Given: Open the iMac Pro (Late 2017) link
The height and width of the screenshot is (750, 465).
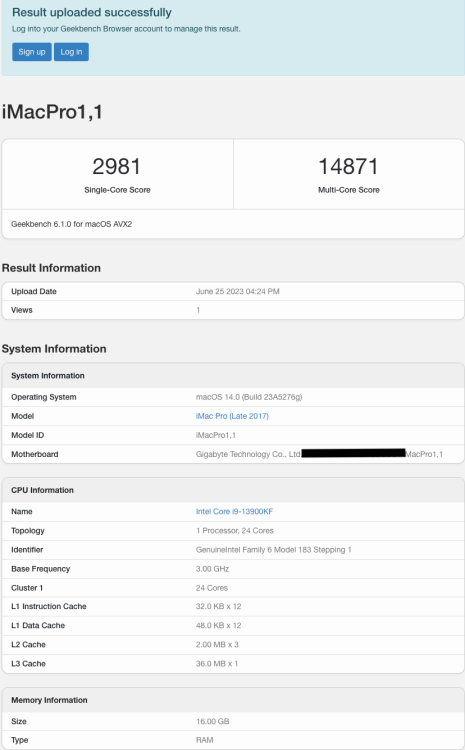Looking at the screenshot, I should (x=232, y=416).
